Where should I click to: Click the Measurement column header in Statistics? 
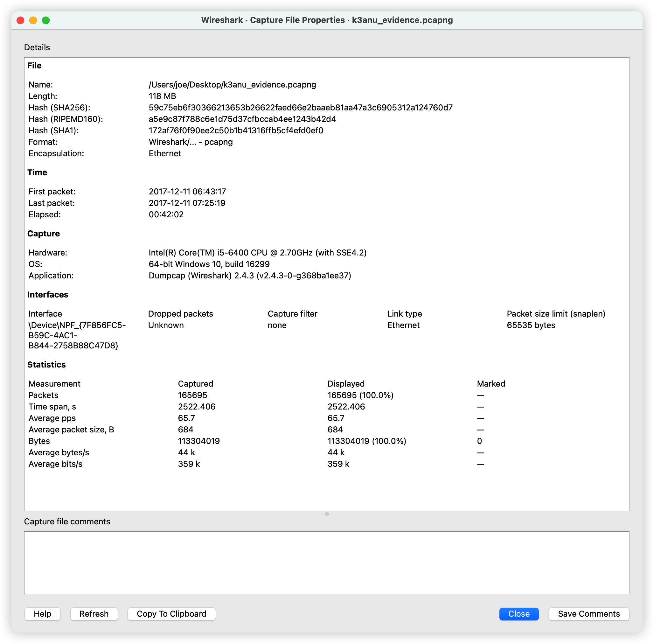pyautogui.click(x=54, y=383)
